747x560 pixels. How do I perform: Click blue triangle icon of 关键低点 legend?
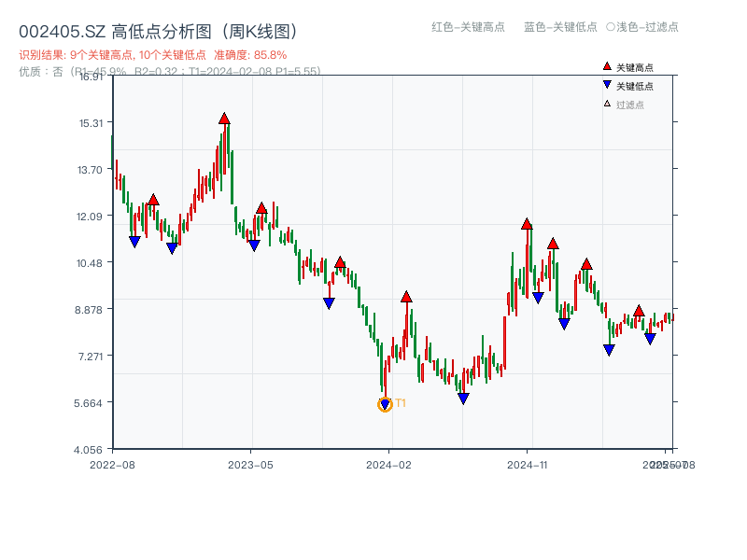tap(607, 85)
